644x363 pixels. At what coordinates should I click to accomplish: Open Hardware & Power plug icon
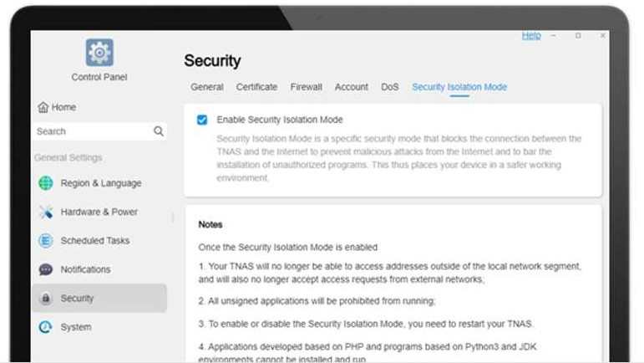coord(46,212)
